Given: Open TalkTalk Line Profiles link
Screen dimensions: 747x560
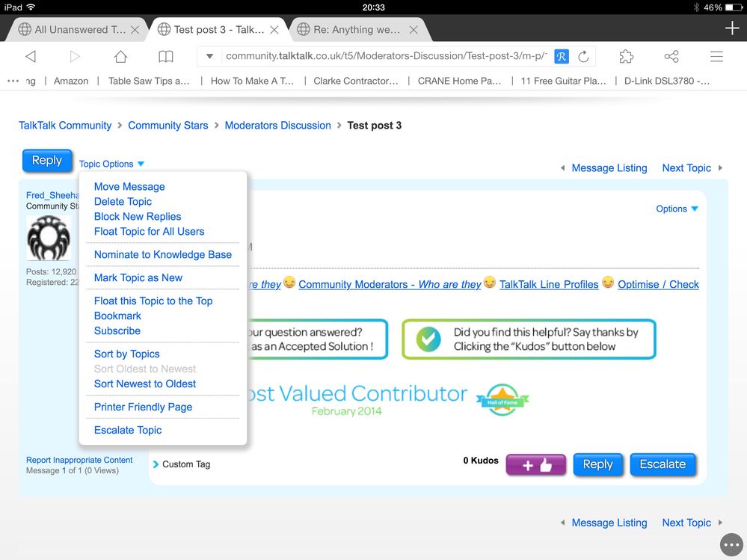Looking at the screenshot, I should pyautogui.click(x=549, y=284).
